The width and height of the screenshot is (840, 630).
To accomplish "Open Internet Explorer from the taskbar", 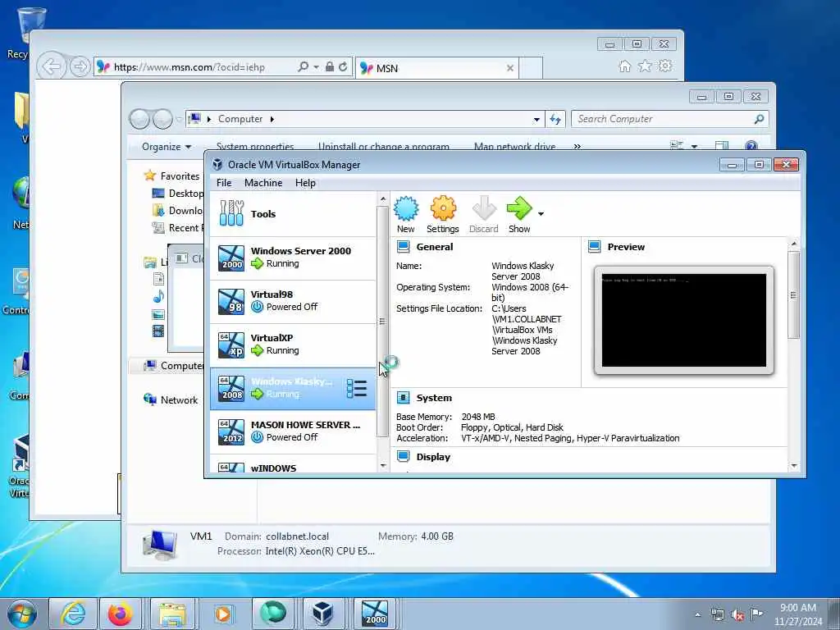I will click(x=73, y=614).
